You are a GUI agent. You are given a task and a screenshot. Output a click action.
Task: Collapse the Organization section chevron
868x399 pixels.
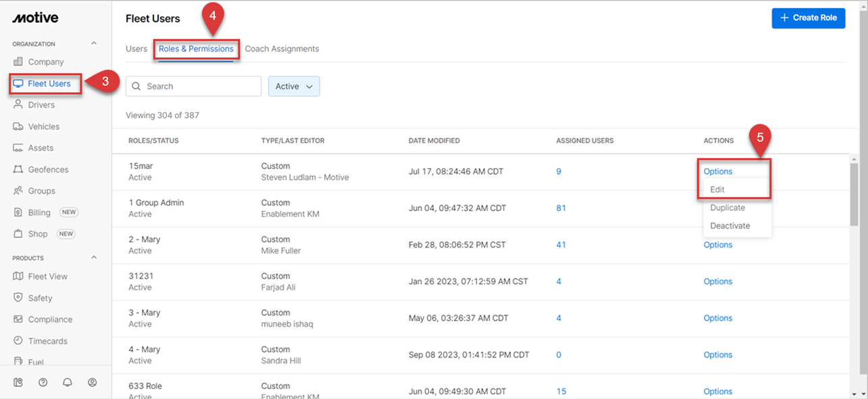click(94, 44)
